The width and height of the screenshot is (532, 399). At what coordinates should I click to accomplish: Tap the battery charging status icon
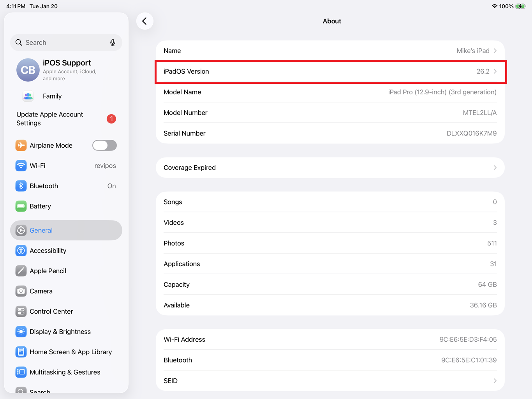521,6
